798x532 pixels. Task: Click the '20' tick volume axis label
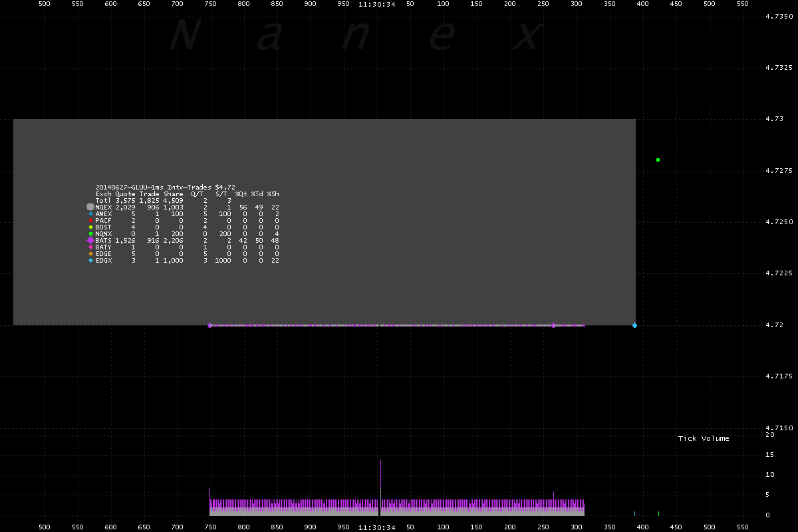[x=770, y=434]
